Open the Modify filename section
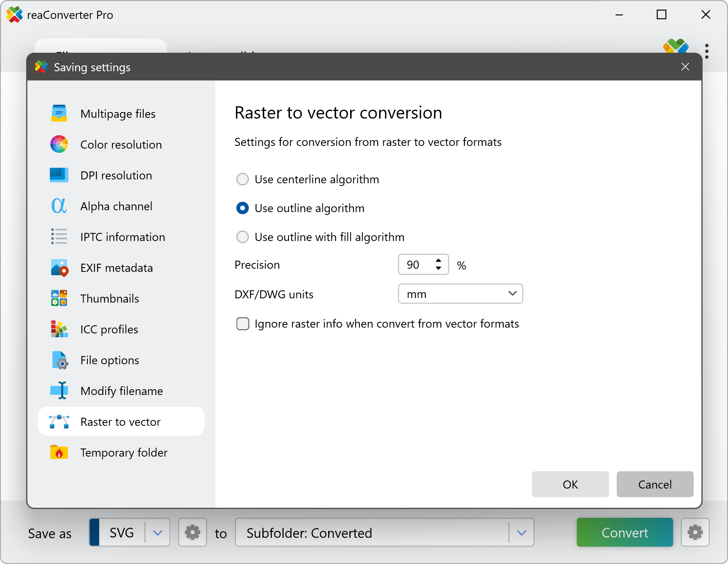 pos(121,391)
